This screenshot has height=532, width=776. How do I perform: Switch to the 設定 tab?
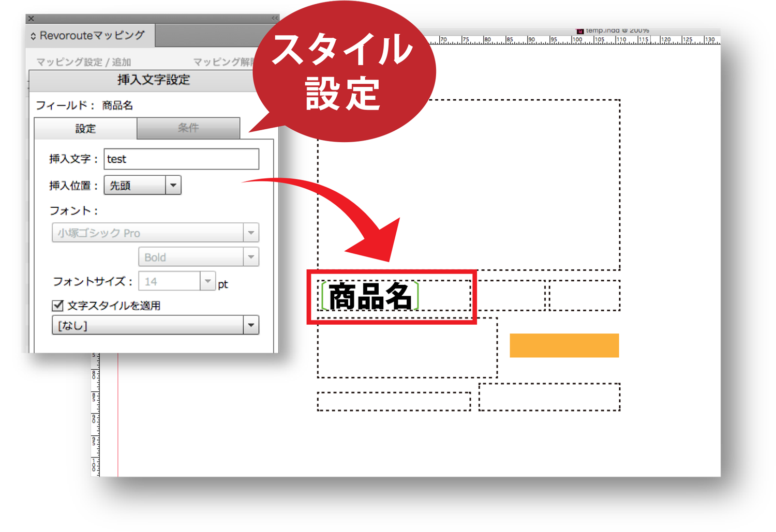click(x=85, y=129)
